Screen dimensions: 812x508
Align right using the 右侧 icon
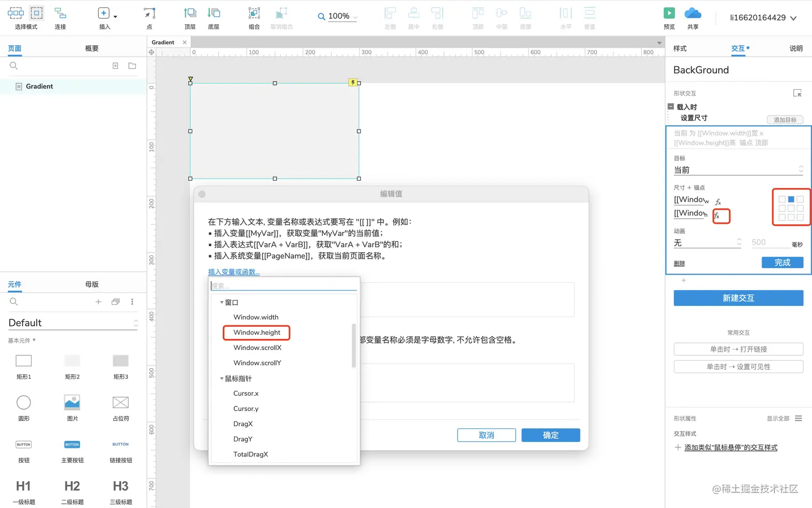pos(437,13)
